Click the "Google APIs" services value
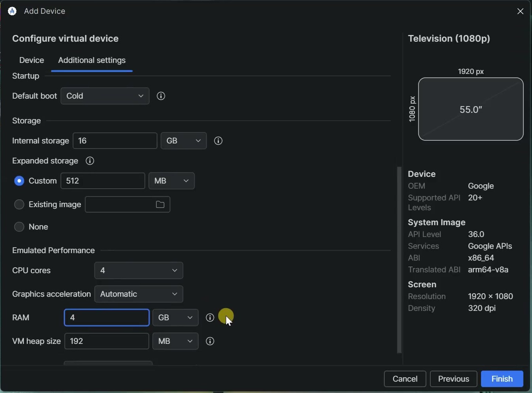Viewport: 532px width, 393px height. pyautogui.click(x=490, y=246)
